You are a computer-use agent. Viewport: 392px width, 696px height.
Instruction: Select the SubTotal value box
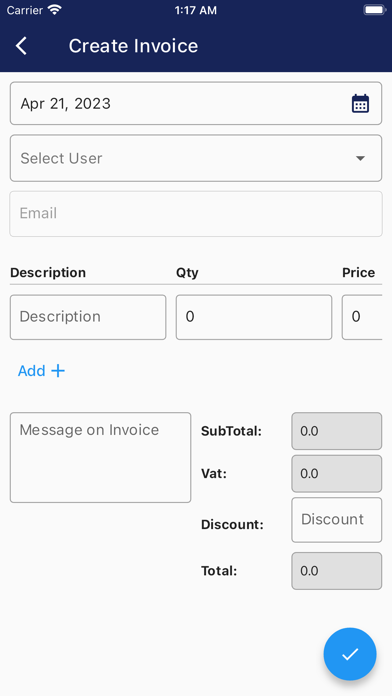coord(337,431)
